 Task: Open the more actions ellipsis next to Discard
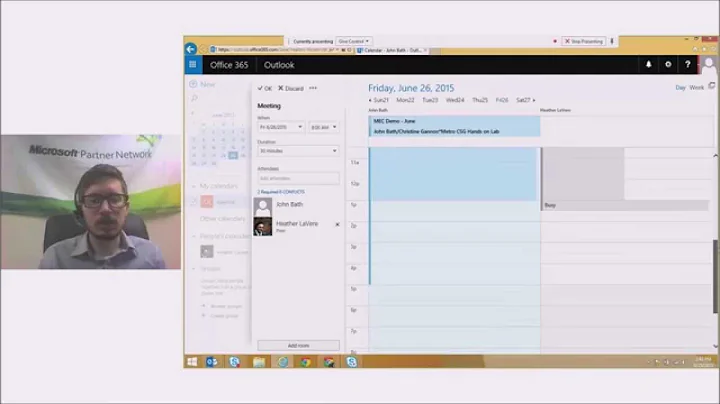(313, 88)
